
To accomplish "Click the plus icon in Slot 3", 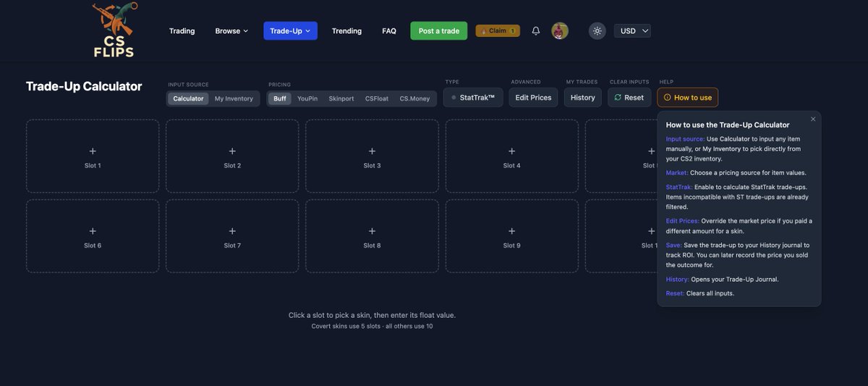I will click(x=372, y=151).
